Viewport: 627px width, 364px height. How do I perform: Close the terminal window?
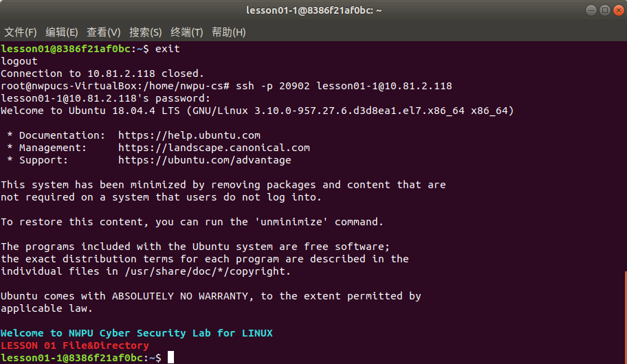[619, 10]
